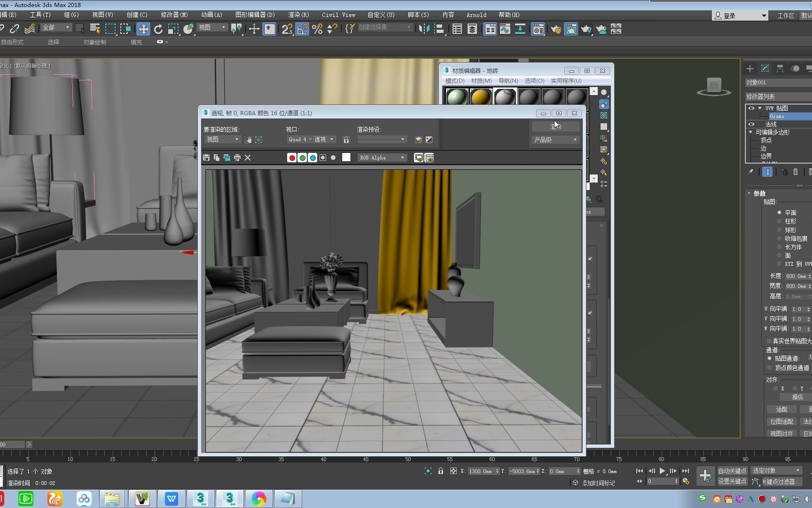Open the Rendered Frame Window icon

tap(570, 29)
